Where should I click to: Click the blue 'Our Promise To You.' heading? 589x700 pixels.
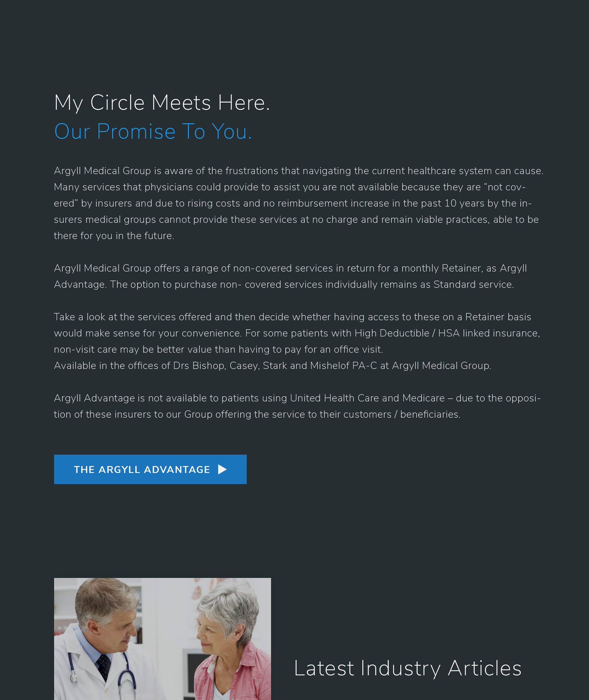(x=153, y=131)
